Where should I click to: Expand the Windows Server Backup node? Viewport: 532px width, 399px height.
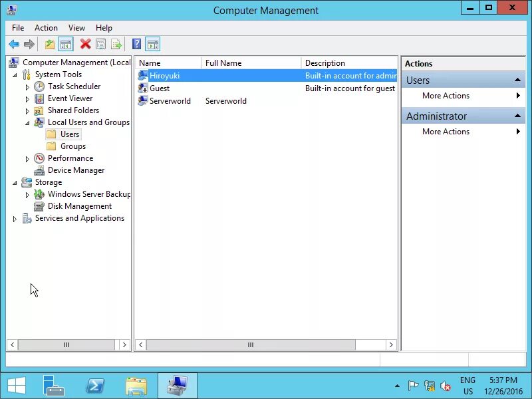tap(27, 195)
